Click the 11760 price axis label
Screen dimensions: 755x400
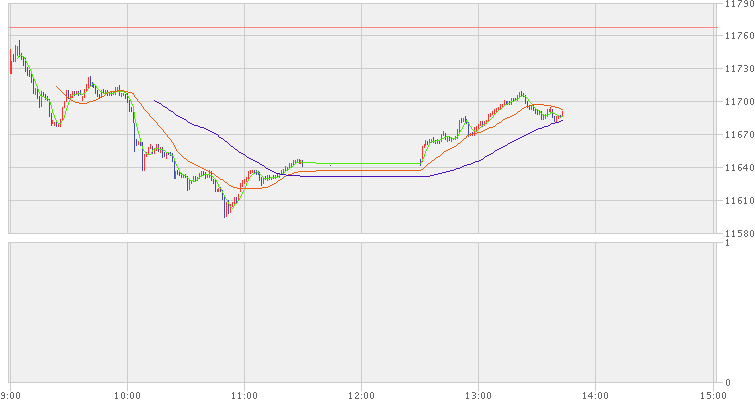(x=737, y=36)
